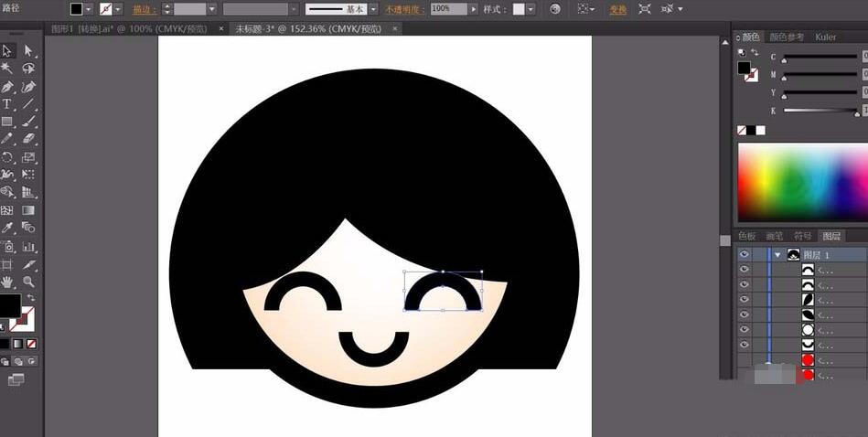The image size is (868, 437).
Task: Pick the Magic Wand tool
Action: tap(7, 69)
